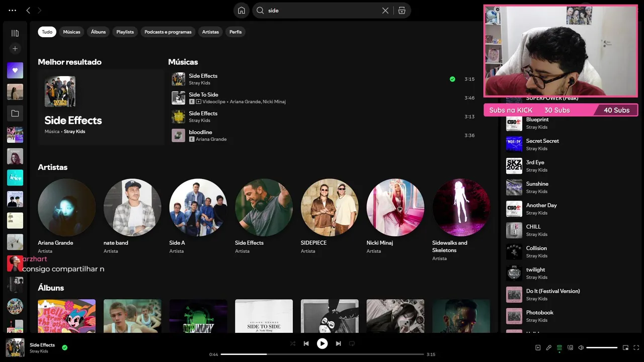Go back with the left arrow
The width and height of the screenshot is (644, 362).
28,10
